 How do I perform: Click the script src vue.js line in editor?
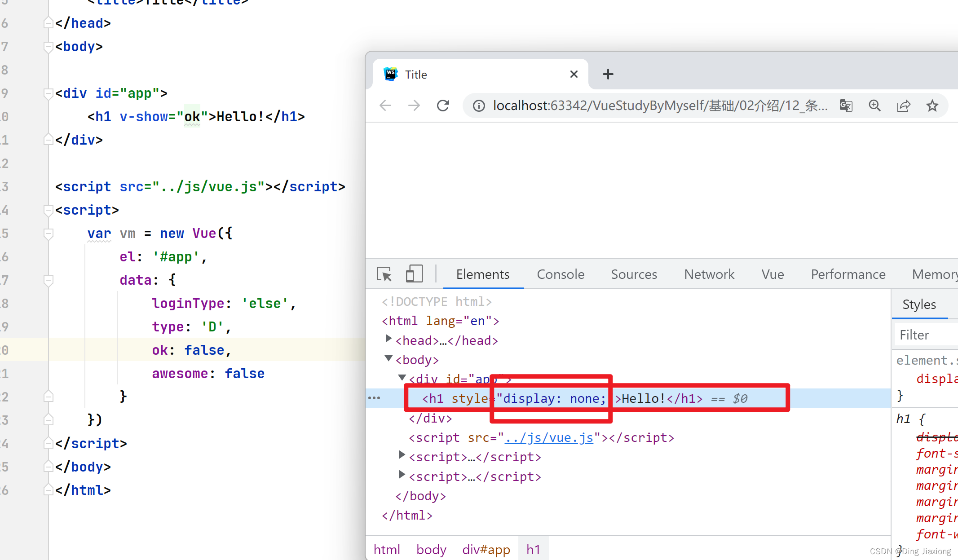click(x=200, y=186)
